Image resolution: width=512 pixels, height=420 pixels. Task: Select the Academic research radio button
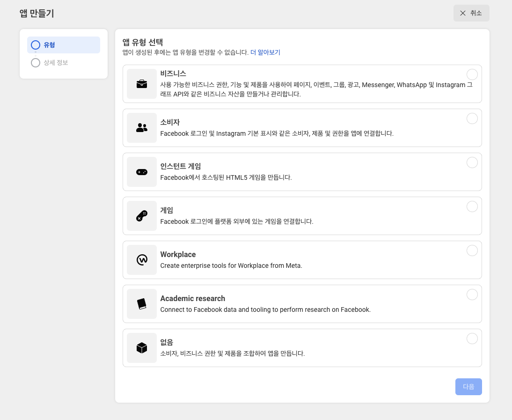(472, 295)
